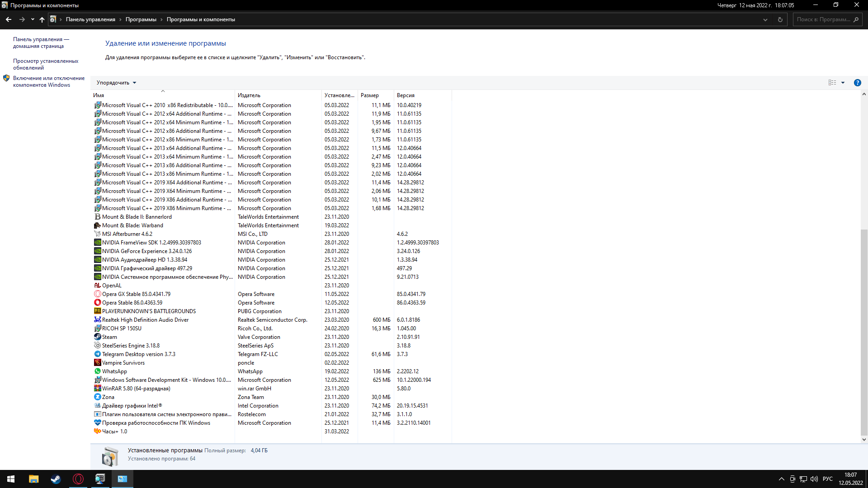Open the volume control in tray
Image resolution: width=868 pixels, height=488 pixels.
click(x=814, y=479)
